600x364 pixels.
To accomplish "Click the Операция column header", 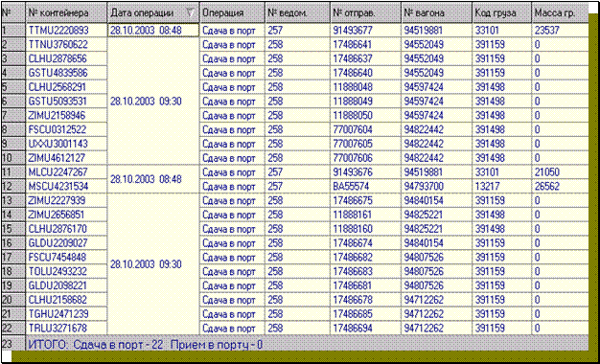I will pos(232,12).
